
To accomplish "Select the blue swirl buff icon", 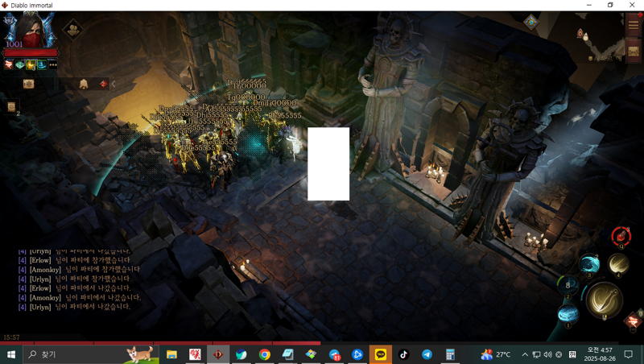I will [42, 64].
